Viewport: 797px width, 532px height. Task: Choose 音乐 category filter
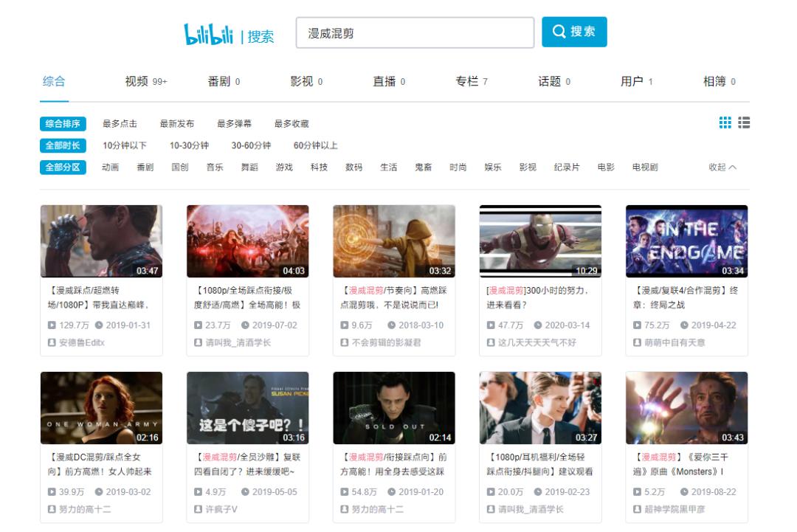(215, 167)
